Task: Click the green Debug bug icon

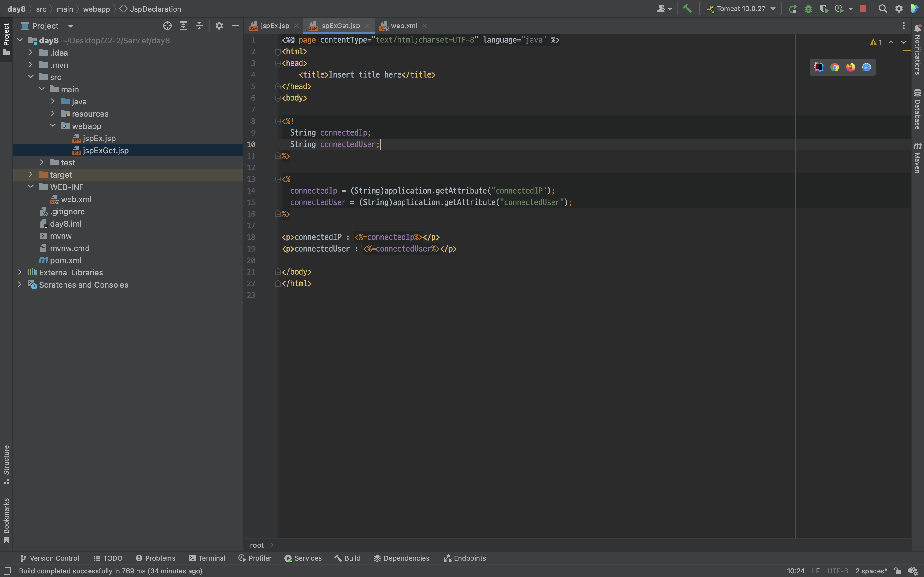Action: click(x=808, y=9)
